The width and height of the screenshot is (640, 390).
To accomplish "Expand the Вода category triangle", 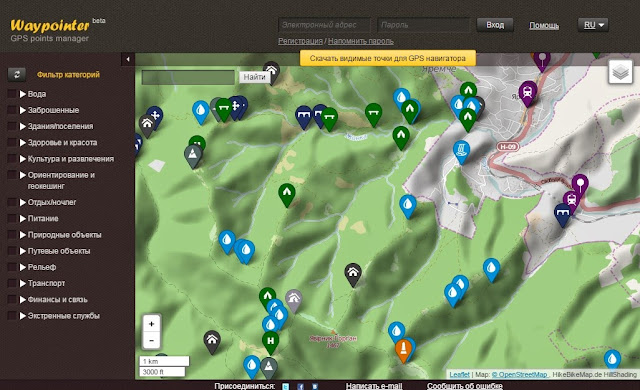I will click(x=22, y=94).
